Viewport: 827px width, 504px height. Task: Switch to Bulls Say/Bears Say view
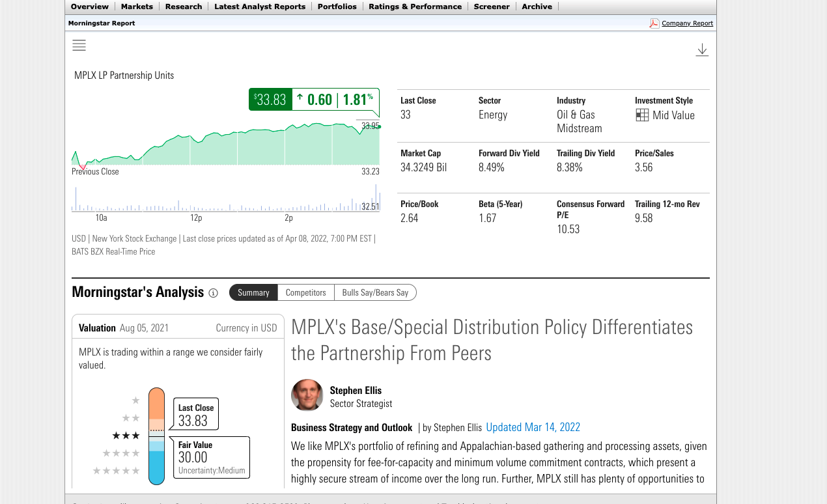click(375, 292)
